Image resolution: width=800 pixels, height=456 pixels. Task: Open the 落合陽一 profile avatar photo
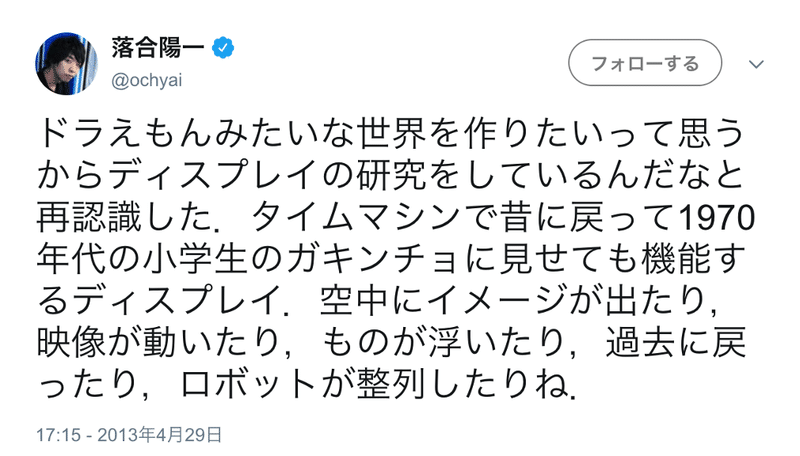point(66,64)
